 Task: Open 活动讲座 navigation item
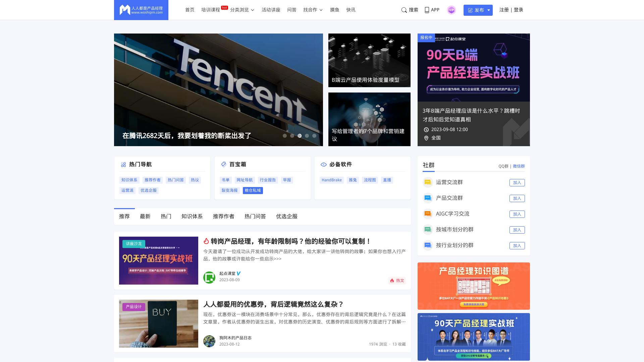(271, 10)
